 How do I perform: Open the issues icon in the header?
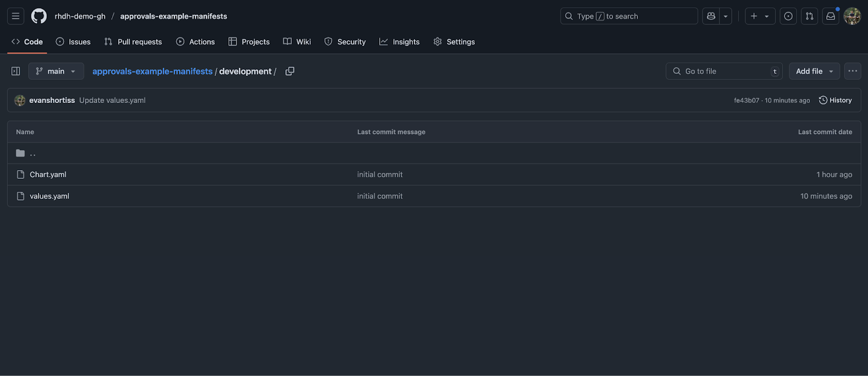click(788, 16)
